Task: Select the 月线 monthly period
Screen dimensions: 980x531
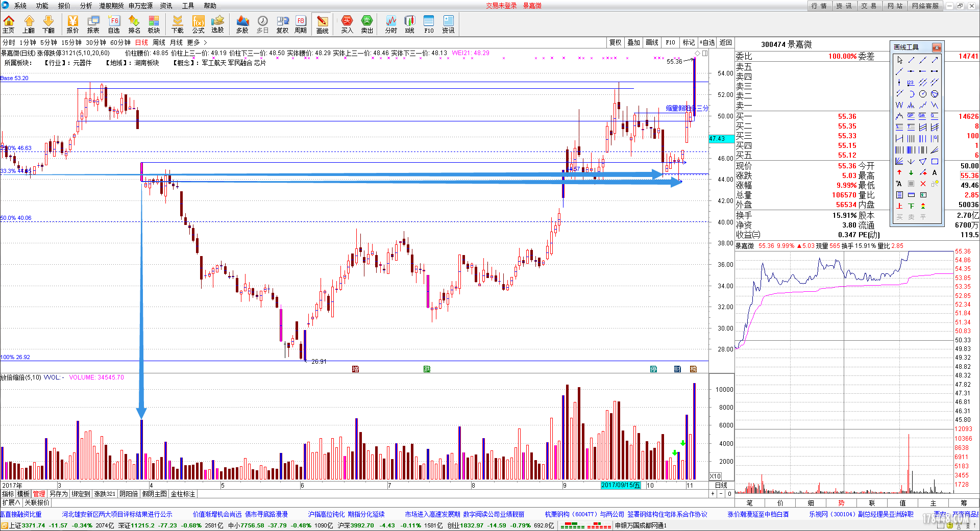Action: 176,42
